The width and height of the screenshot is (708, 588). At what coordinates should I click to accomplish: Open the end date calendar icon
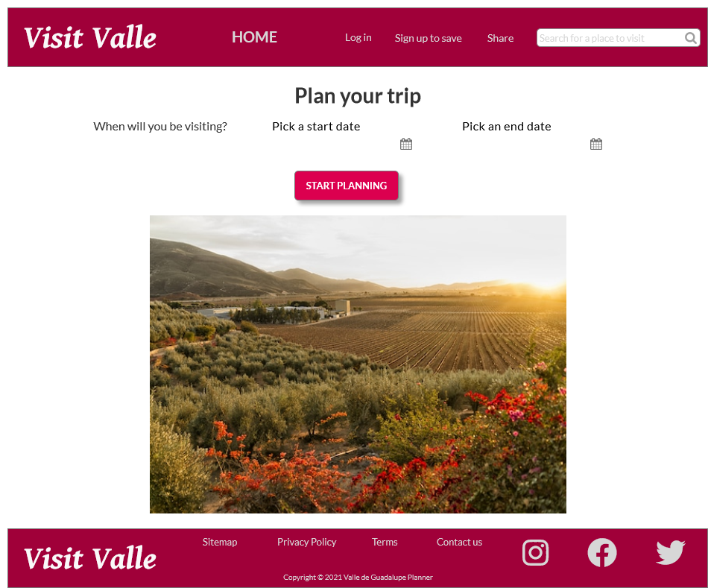point(596,144)
